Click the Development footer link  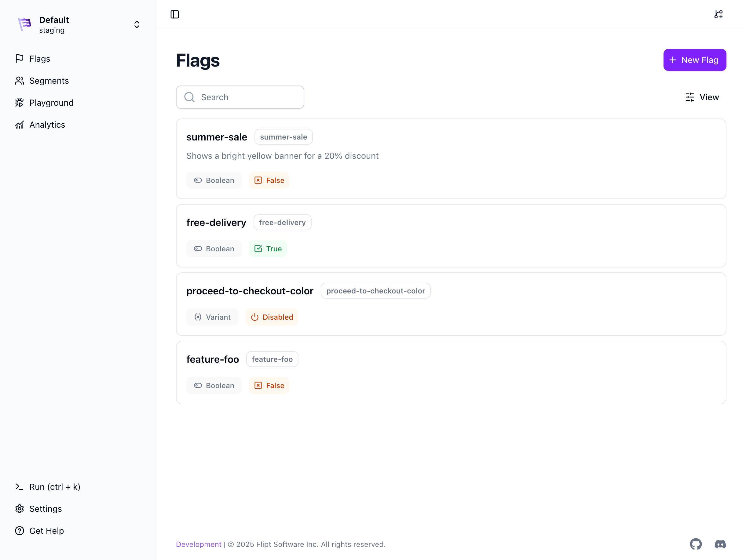(199, 544)
